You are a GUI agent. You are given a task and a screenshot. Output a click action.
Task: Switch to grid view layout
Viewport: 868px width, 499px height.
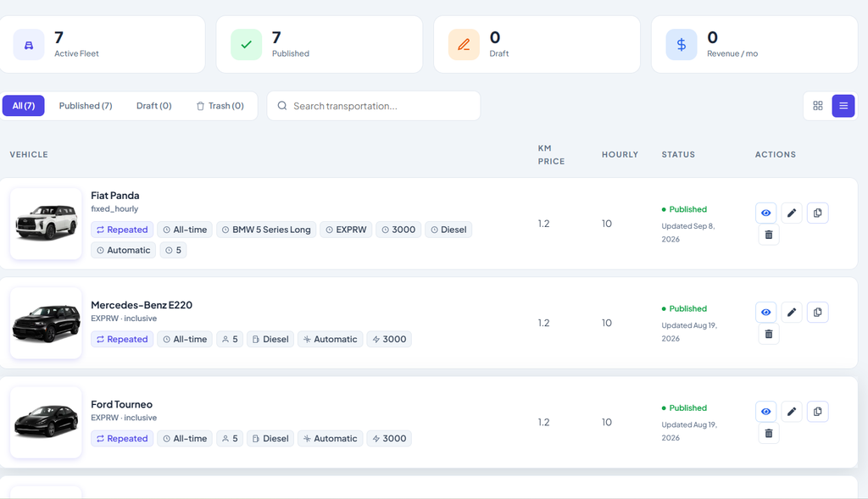[818, 106]
